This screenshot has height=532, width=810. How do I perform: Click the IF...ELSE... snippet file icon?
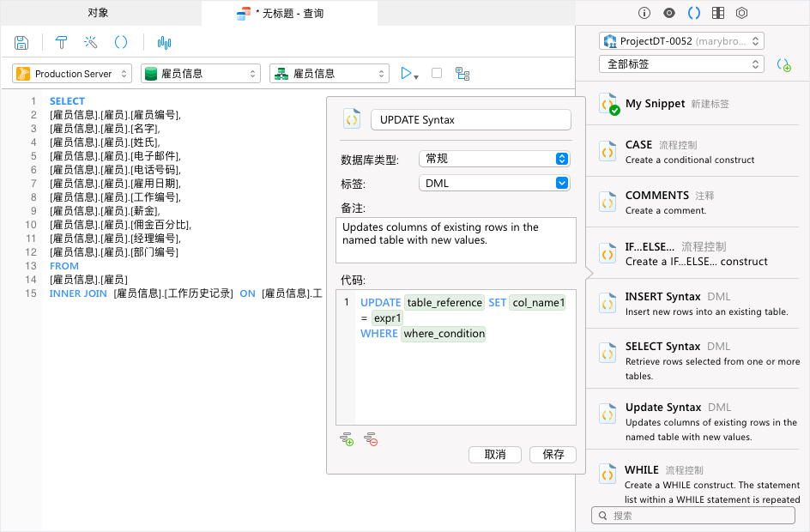[x=608, y=254]
